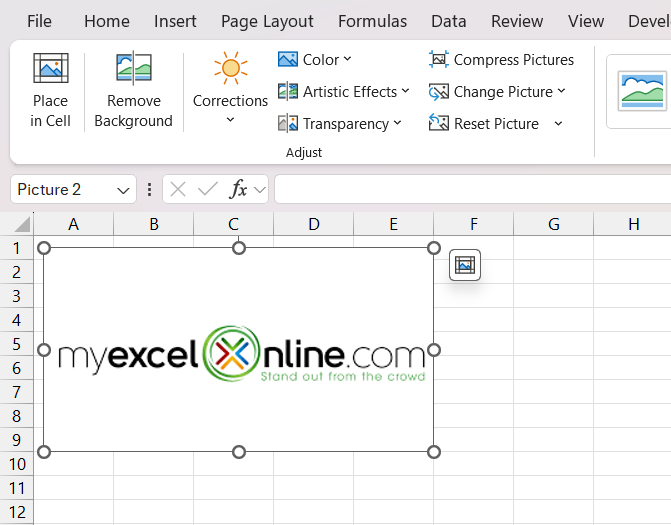Select column D header
671x525 pixels.
click(314, 224)
